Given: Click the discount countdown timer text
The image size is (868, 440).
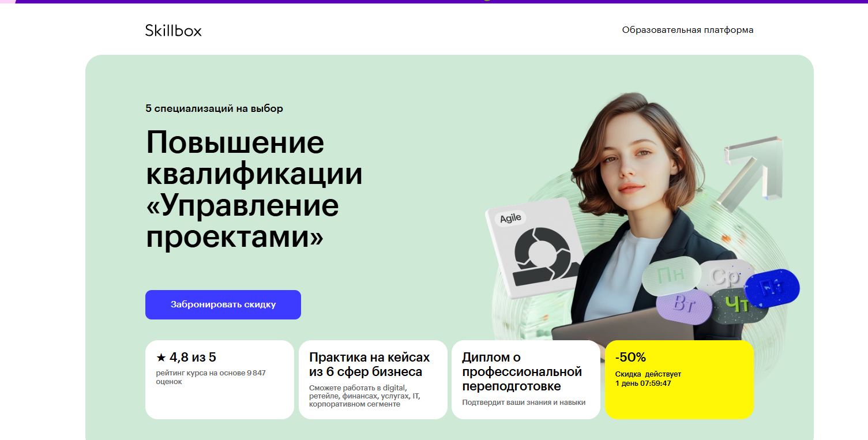Looking at the screenshot, I should click(x=644, y=383).
